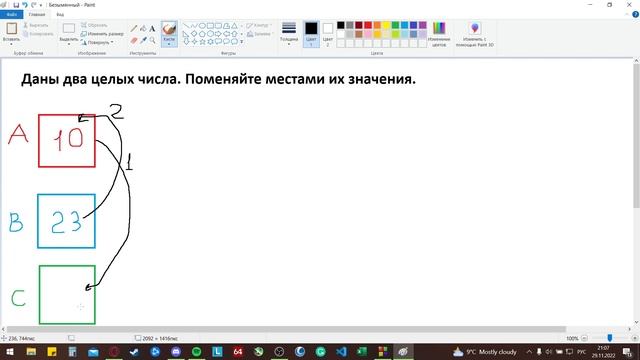Choose the Cloud callout shape

[234, 42]
